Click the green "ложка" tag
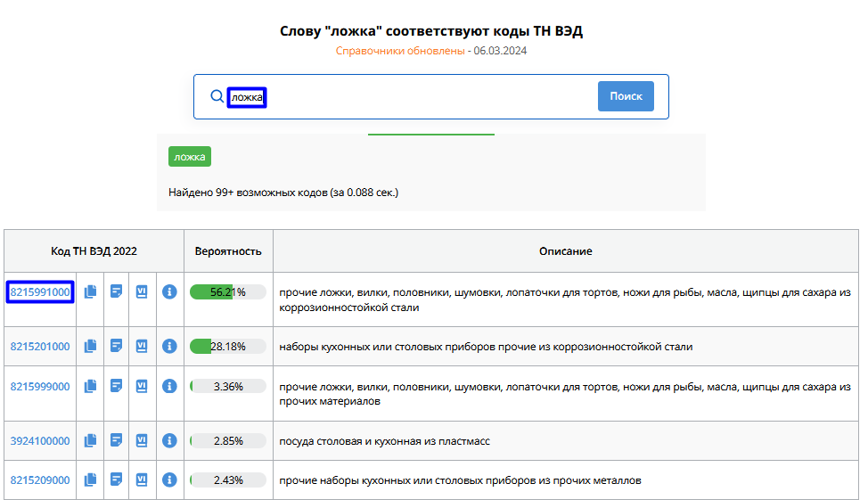Viewport: 868px width, 500px height. (x=189, y=157)
